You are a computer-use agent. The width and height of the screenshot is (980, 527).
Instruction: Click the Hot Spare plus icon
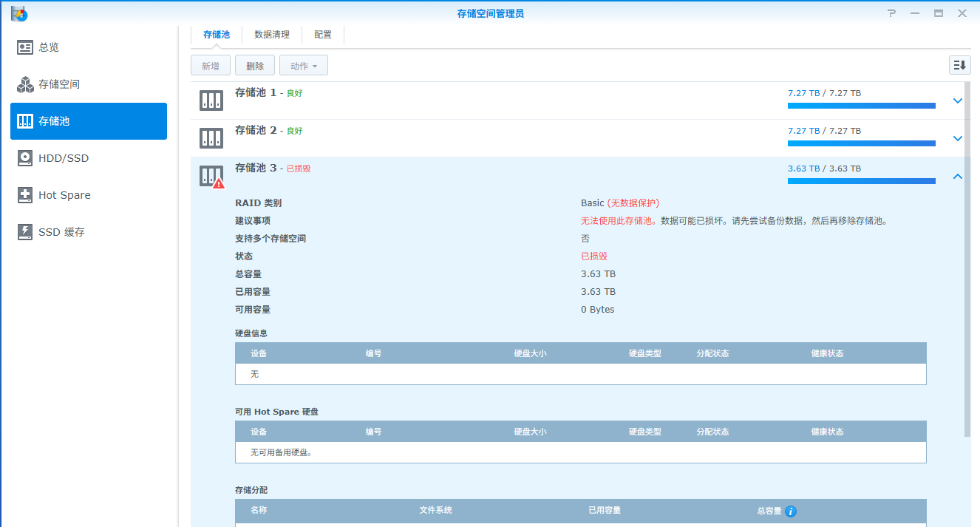[25, 195]
